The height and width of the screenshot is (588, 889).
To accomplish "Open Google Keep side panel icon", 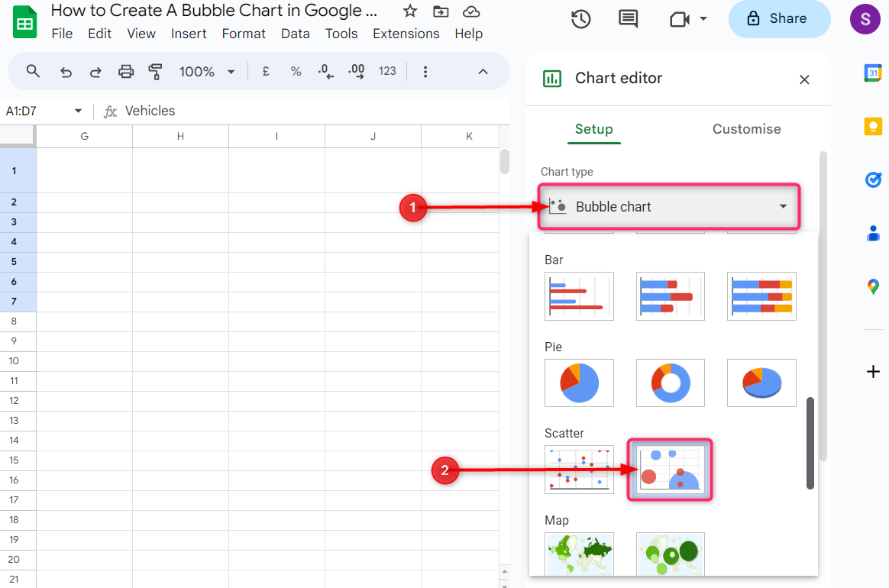I will pos(873,126).
